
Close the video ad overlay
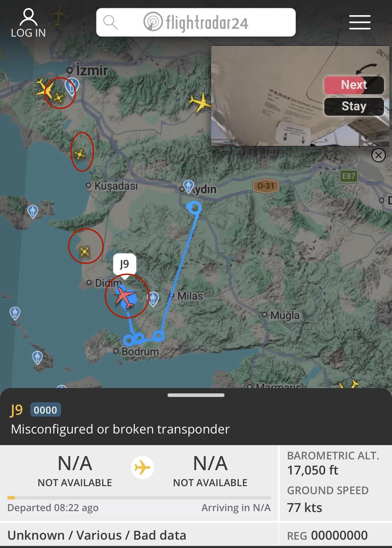379,155
